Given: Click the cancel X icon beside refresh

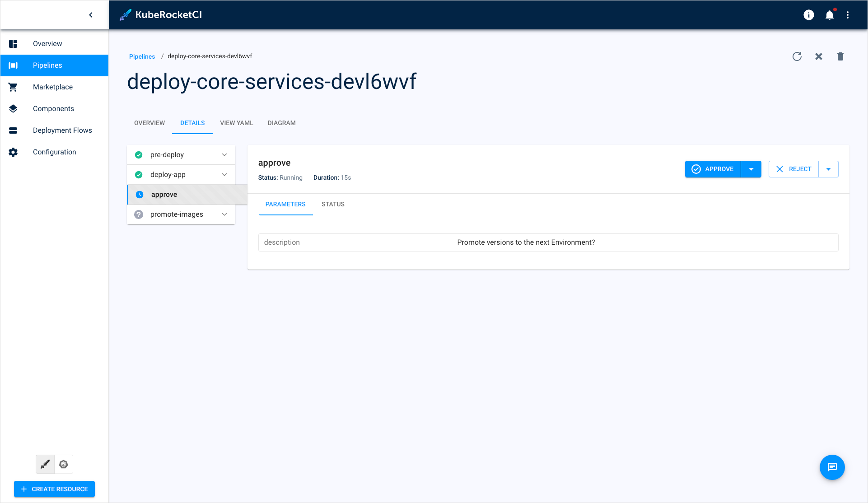Looking at the screenshot, I should click(x=818, y=56).
